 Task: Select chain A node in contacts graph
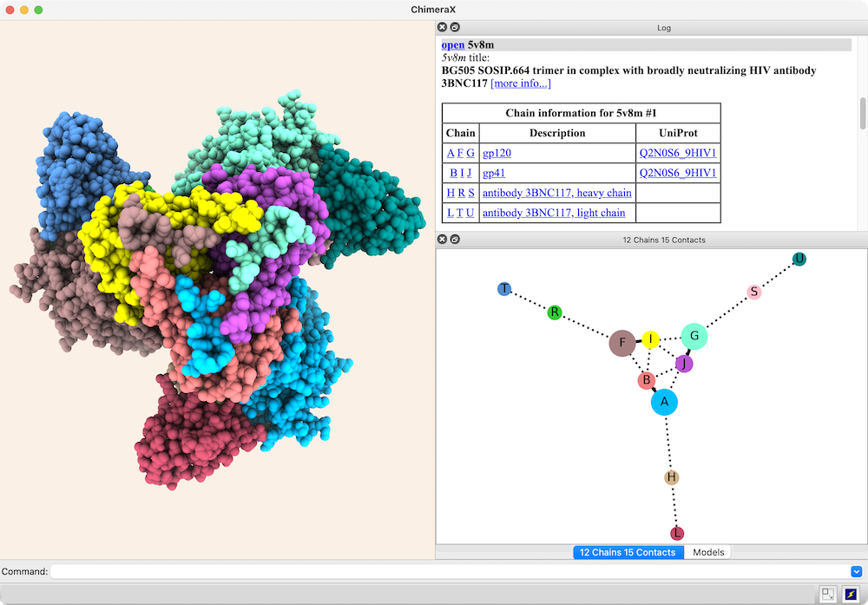tap(664, 402)
